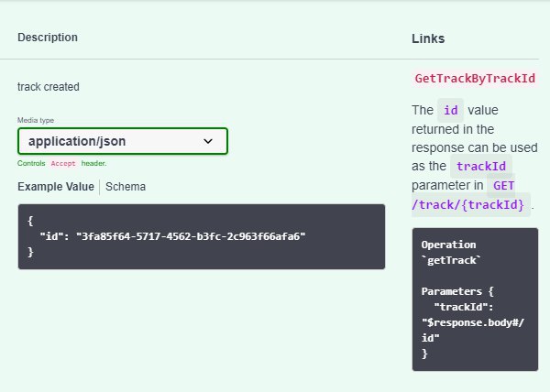Click the "Controls" text under the dropdown

point(31,163)
